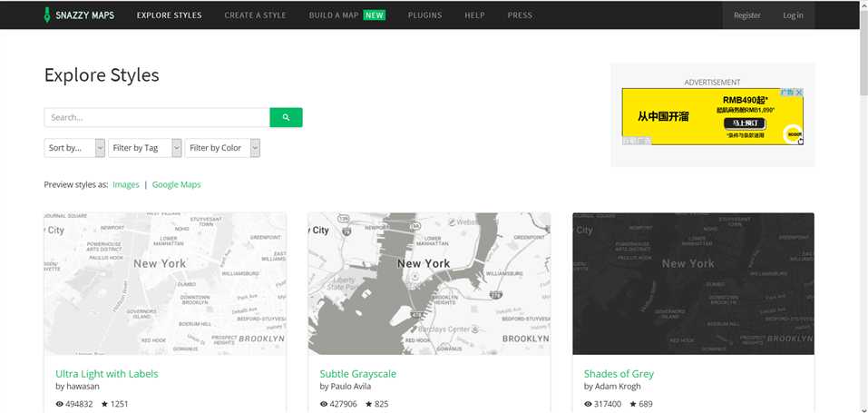
Task: Open the Sort by dropdown
Action: tap(74, 148)
